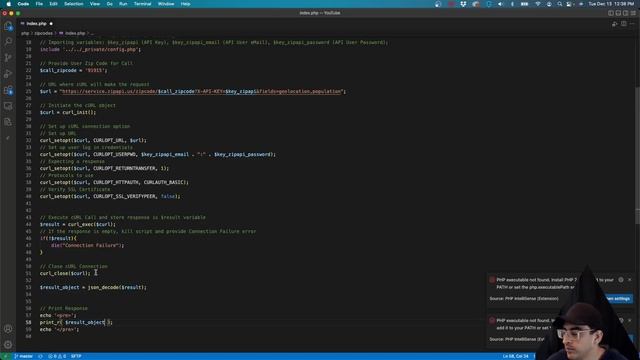
Task: Click the json_decode($result) line
Action: (93, 287)
